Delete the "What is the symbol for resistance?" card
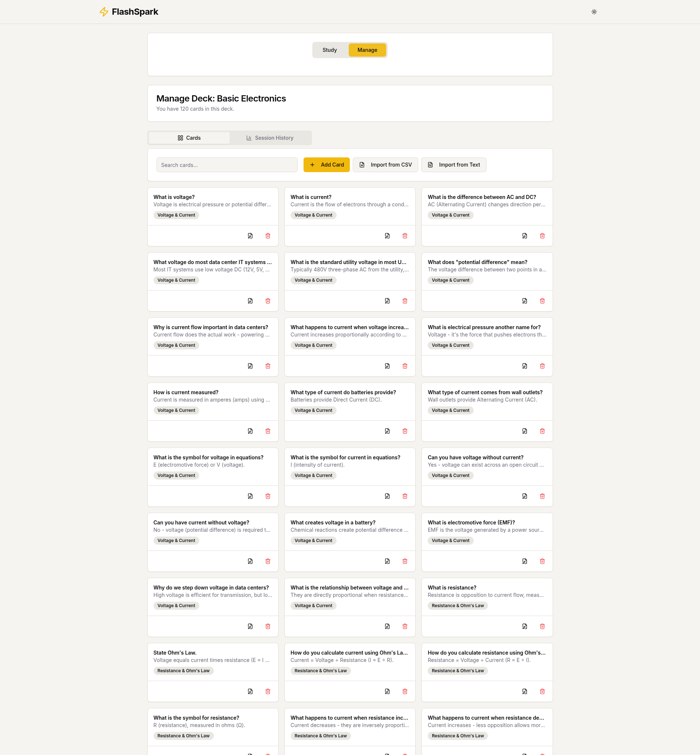 click(268, 754)
